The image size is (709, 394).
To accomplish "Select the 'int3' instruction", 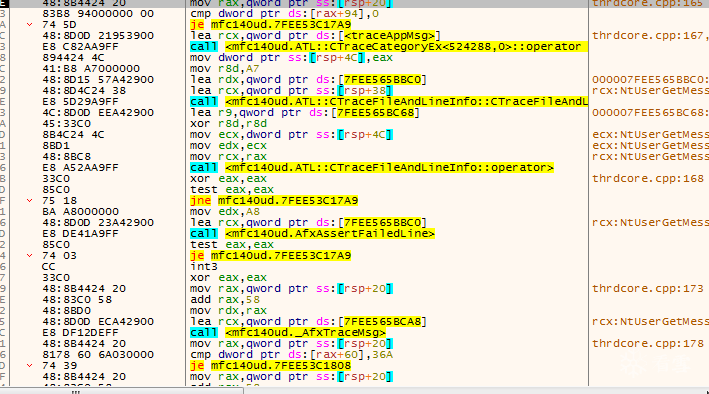I will [x=204, y=266].
